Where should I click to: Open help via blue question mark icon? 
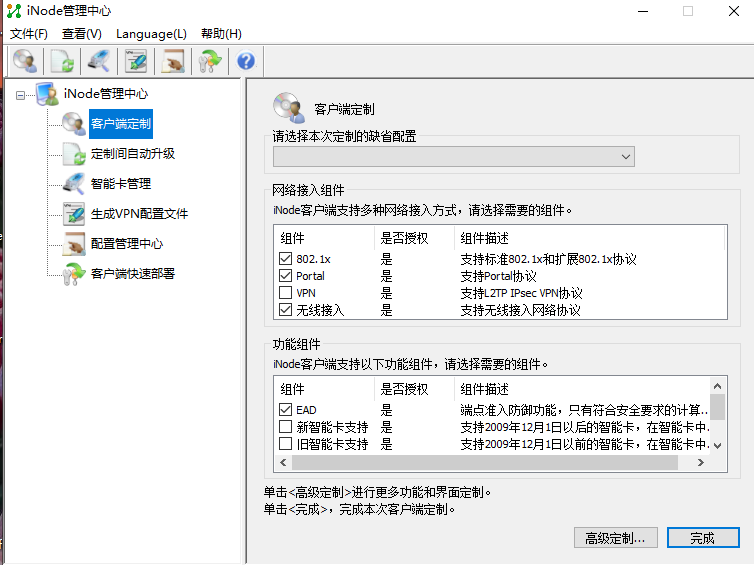[246, 61]
